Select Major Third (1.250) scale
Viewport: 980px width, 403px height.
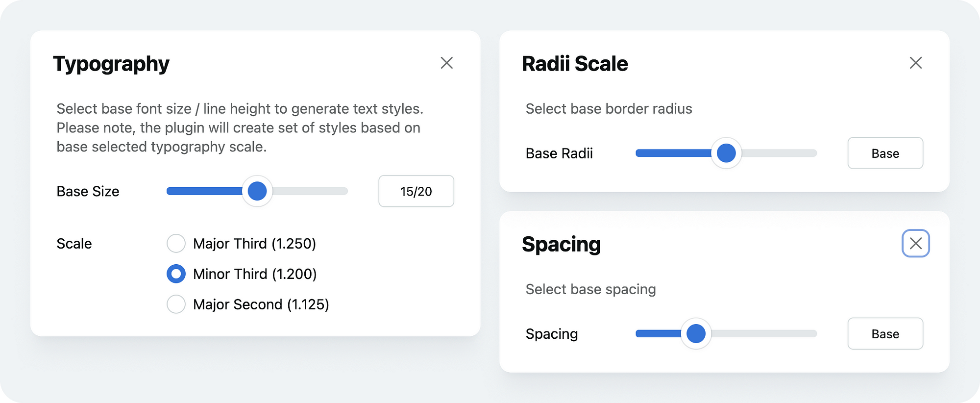pyautogui.click(x=176, y=243)
